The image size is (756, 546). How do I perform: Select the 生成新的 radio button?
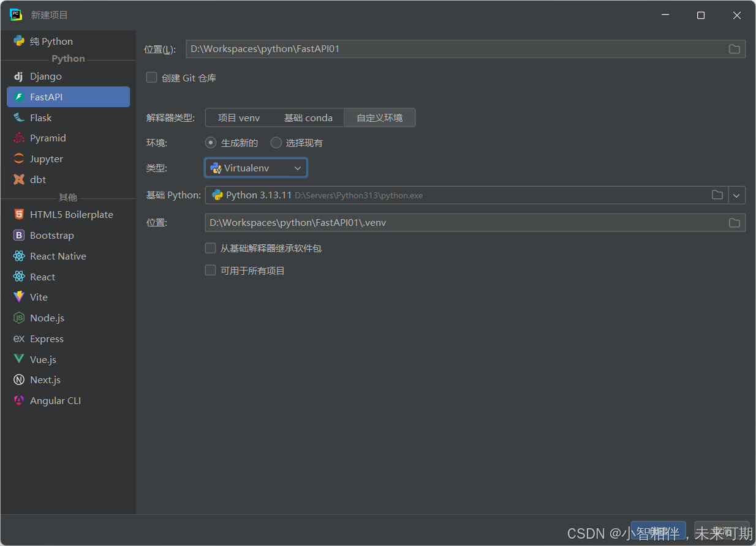(x=211, y=143)
